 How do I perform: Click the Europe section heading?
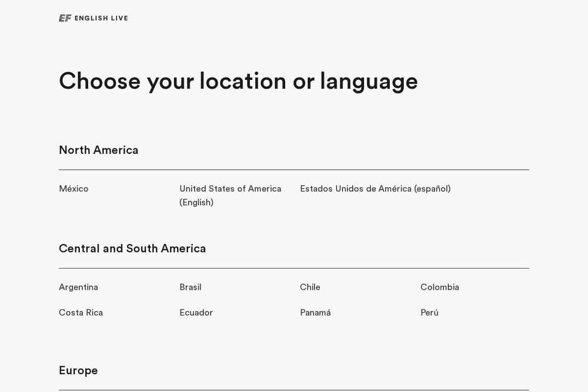(78, 371)
